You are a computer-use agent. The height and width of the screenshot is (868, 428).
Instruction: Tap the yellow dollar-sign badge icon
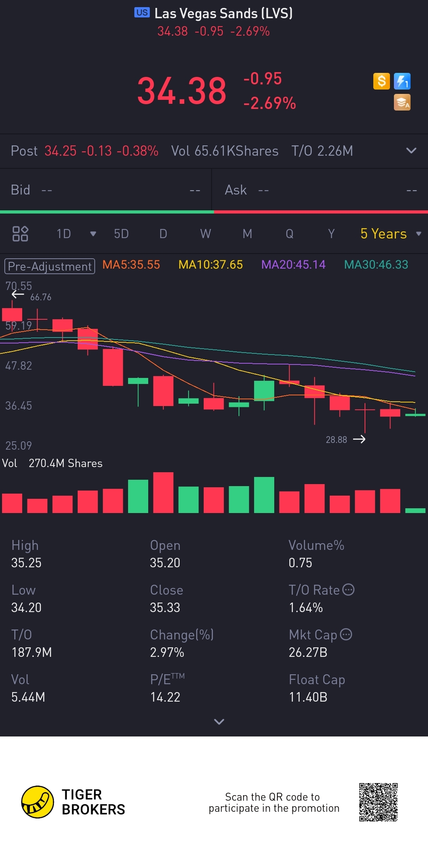point(382,81)
